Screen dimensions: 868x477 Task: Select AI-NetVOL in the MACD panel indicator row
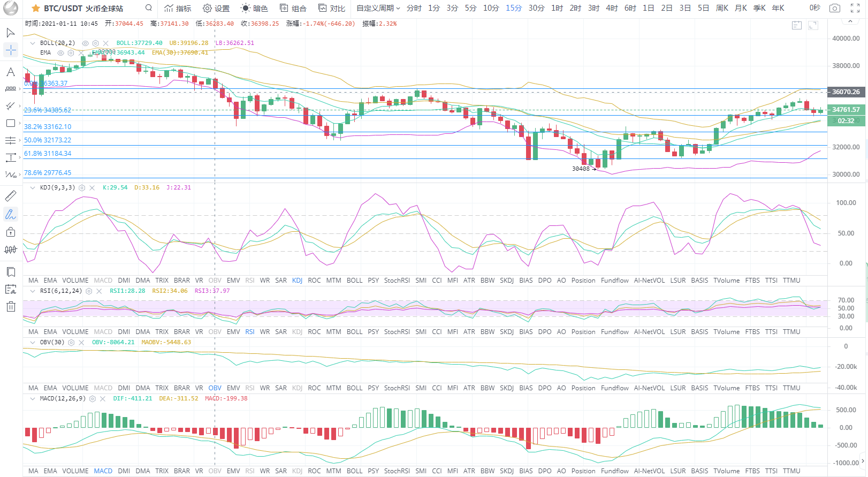coord(650,471)
